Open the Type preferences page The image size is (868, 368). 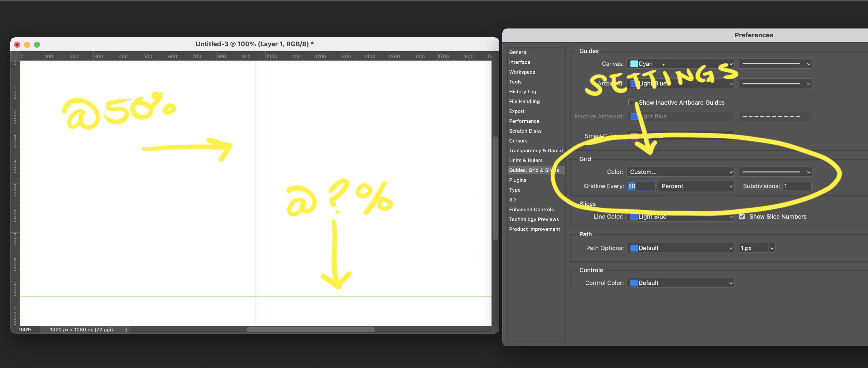(515, 190)
